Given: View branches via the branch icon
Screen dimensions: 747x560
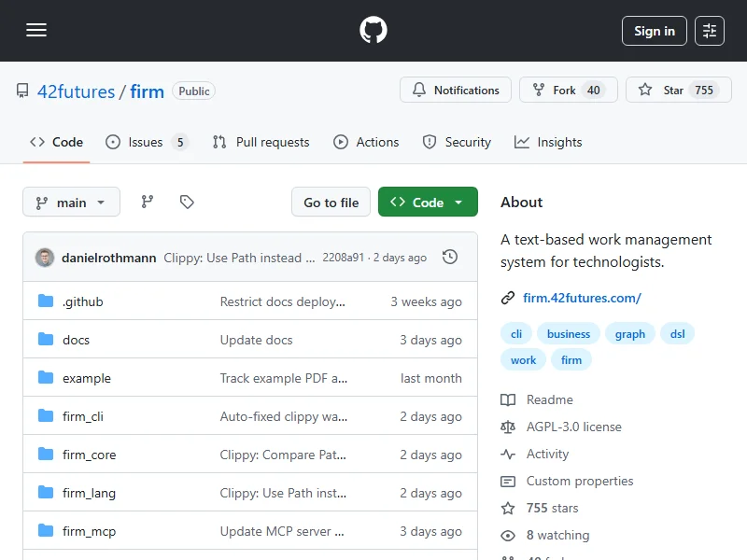Looking at the screenshot, I should pos(148,202).
